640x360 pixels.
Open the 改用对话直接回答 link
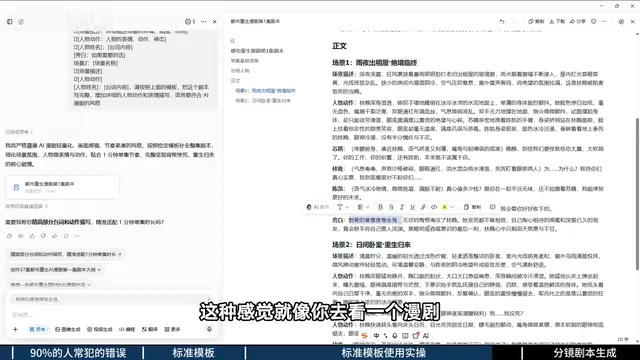pos(27,207)
